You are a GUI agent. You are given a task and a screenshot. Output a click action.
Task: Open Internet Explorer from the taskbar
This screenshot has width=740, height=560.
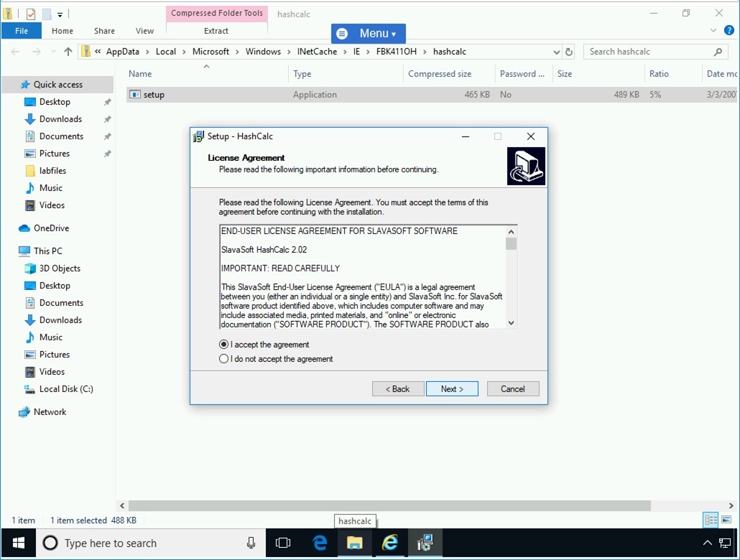[x=390, y=543]
